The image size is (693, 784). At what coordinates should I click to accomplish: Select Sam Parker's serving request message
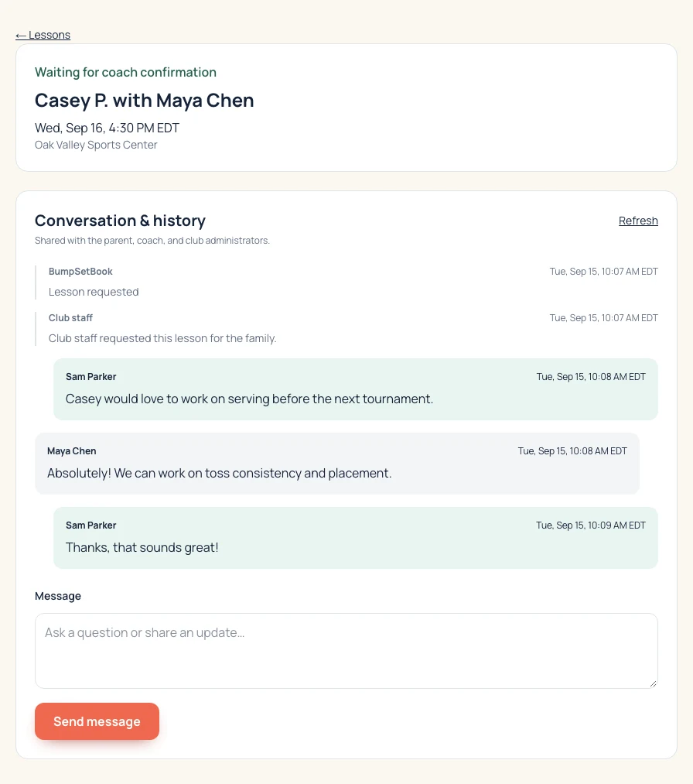[356, 389]
